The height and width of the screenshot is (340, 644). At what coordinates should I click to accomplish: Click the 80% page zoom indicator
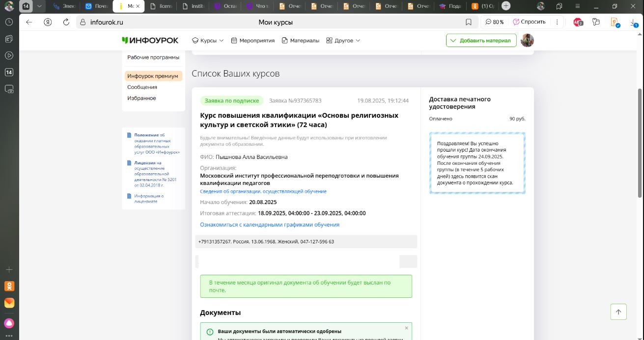[x=494, y=22]
